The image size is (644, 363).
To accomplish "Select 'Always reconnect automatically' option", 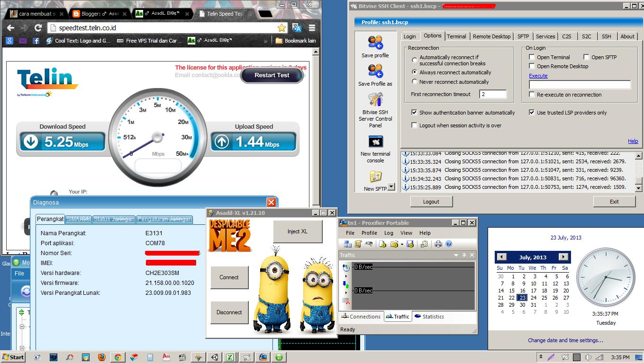I will [x=415, y=72].
